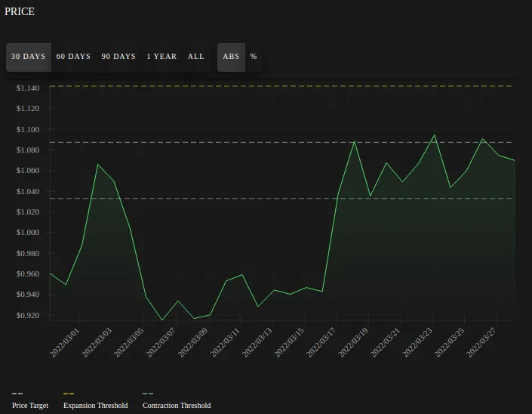Click the $1.060 y-axis label
Screen dimensions: 532x414
[28, 171]
